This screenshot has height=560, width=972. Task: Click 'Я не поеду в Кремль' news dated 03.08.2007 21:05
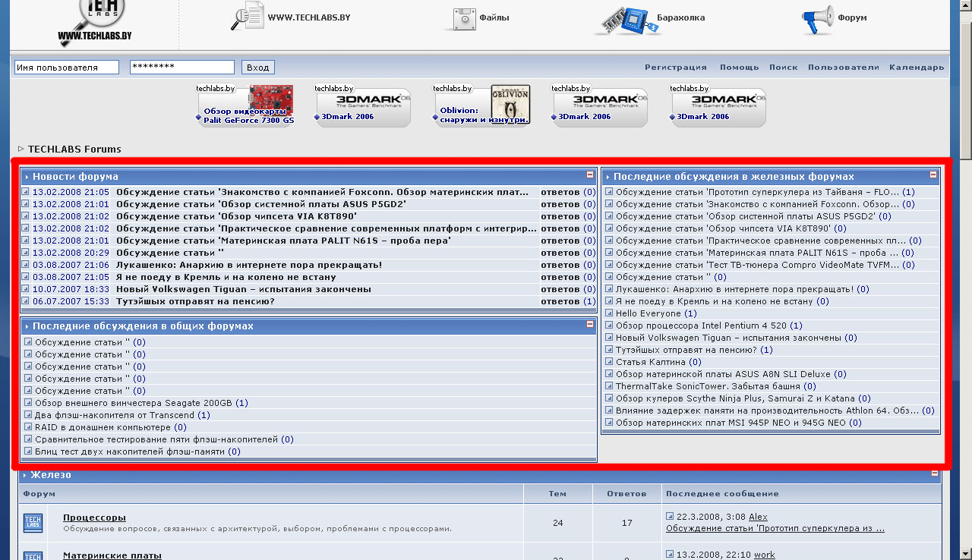pyautogui.click(x=226, y=277)
